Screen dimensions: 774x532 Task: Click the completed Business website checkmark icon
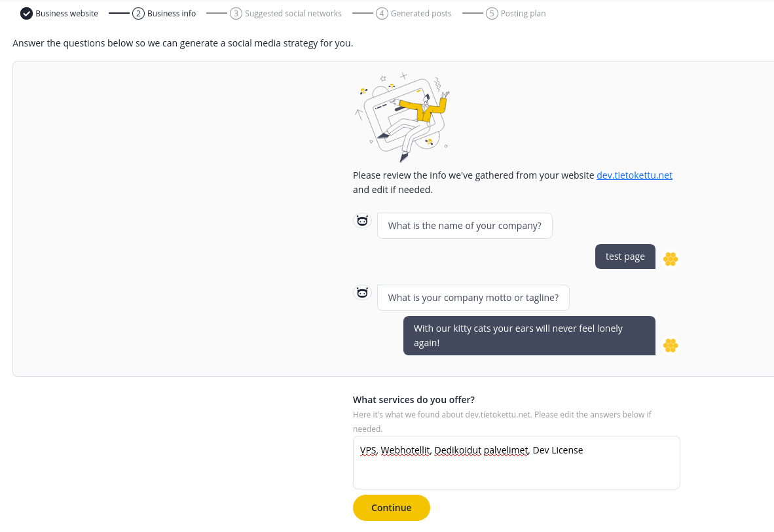pyautogui.click(x=27, y=13)
